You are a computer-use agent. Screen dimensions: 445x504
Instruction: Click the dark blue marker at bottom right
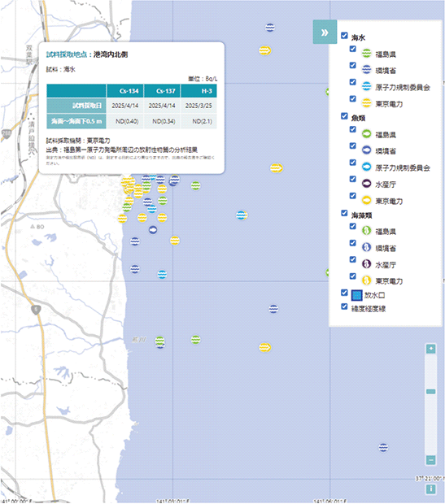tap(383, 447)
